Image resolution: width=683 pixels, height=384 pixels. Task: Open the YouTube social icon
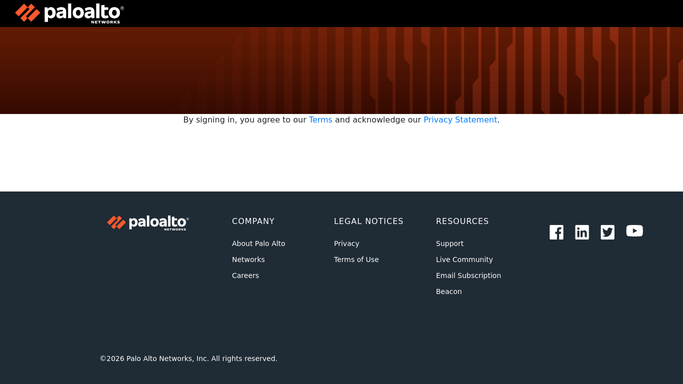point(634,231)
